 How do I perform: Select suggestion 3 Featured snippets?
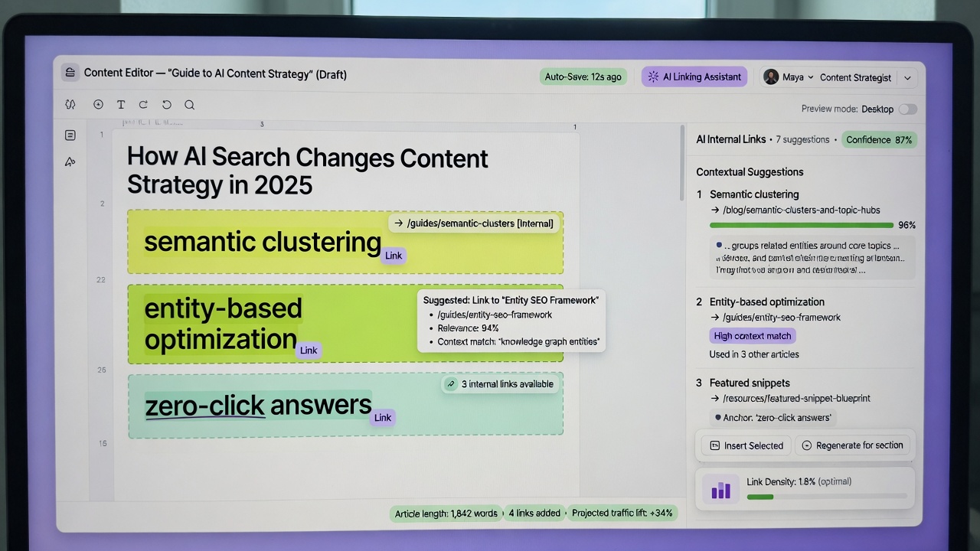pos(750,383)
